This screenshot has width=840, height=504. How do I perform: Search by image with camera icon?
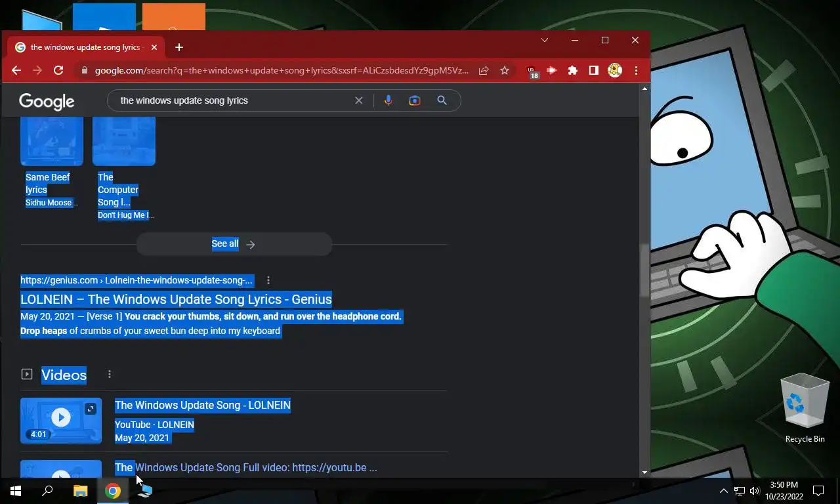coord(415,100)
